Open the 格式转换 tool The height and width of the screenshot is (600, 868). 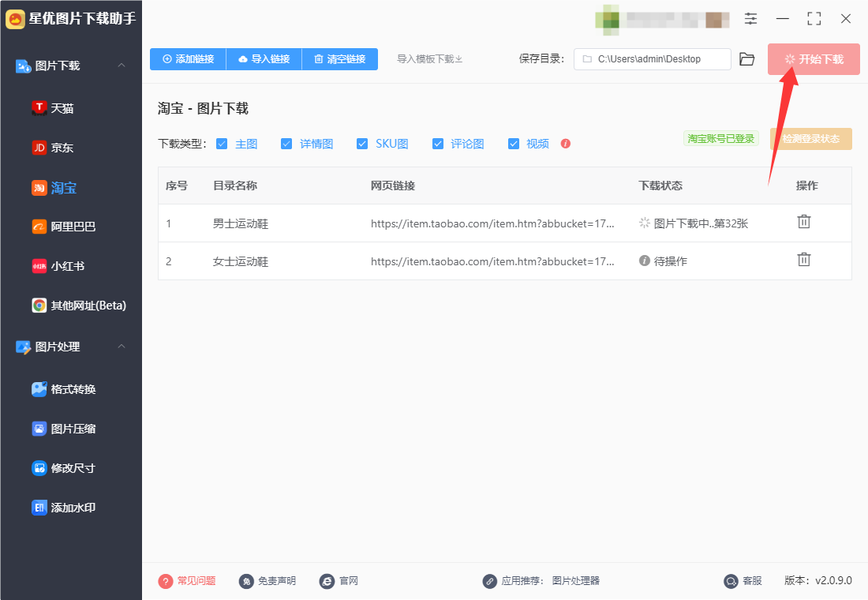64,389
